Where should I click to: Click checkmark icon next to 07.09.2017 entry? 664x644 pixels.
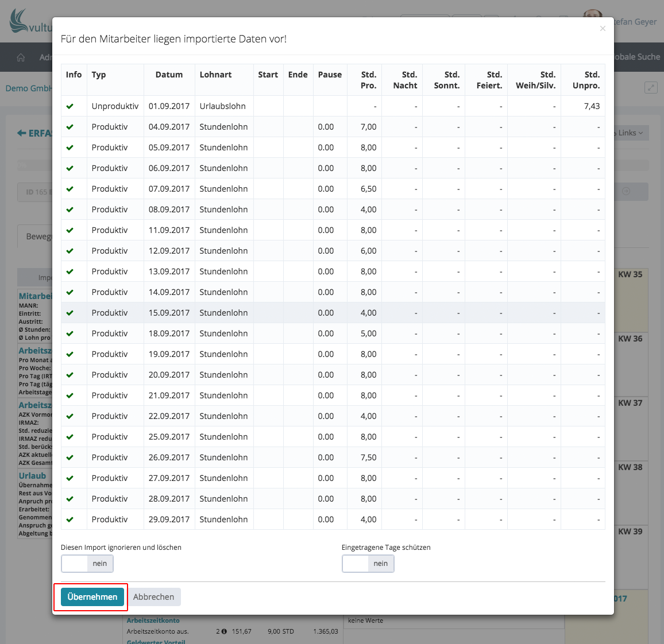click(70, 189)
